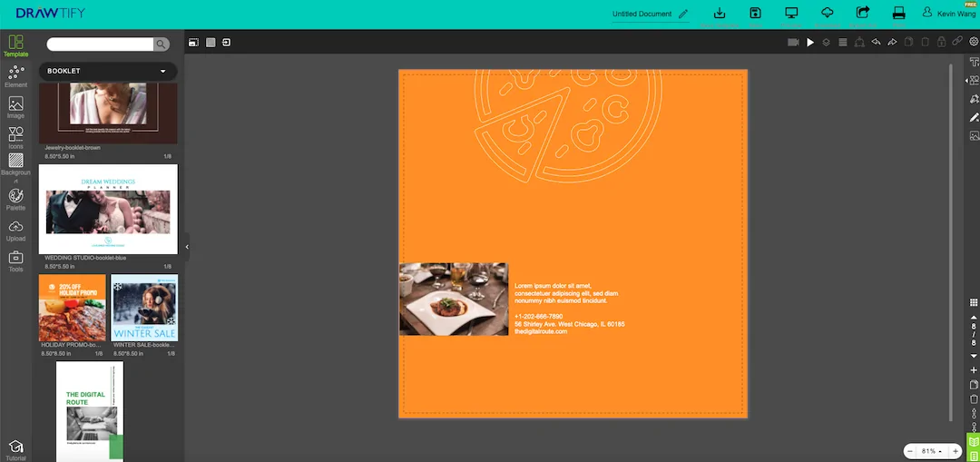
Task: Toggle the lock icon
Action: click(x=941, y=43)
